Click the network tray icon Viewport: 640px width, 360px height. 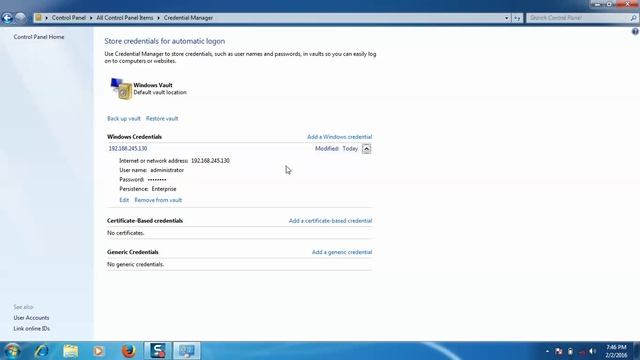click(x=582, y=351)
